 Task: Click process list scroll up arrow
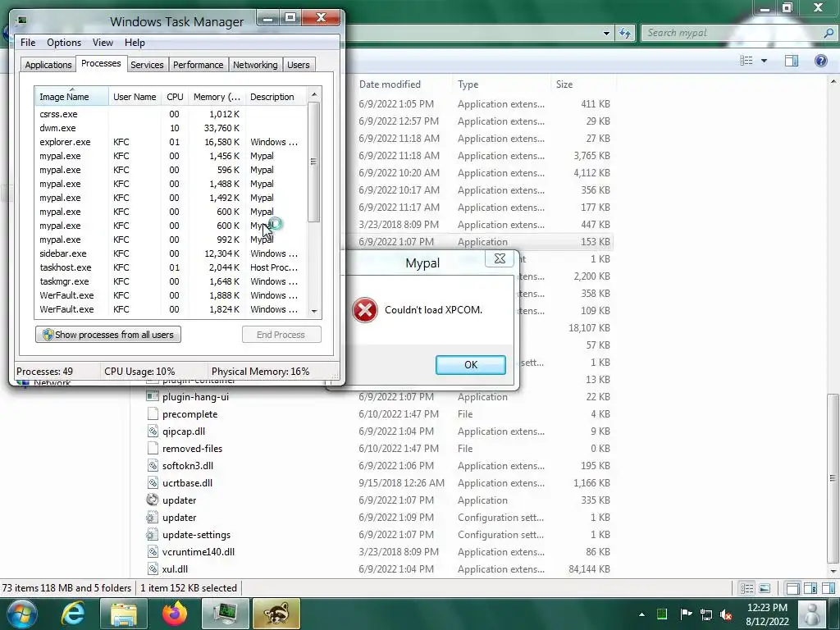(314, 95)
